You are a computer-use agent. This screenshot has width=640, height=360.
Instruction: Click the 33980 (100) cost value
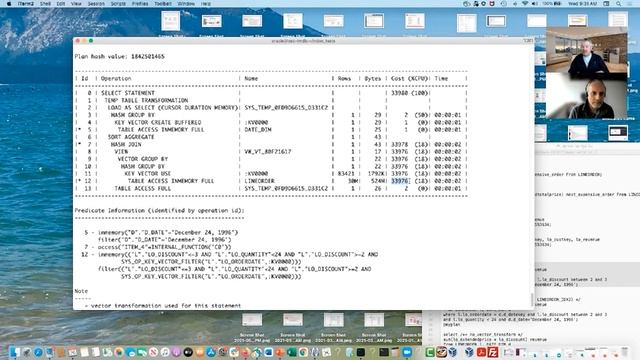(409, 93)
